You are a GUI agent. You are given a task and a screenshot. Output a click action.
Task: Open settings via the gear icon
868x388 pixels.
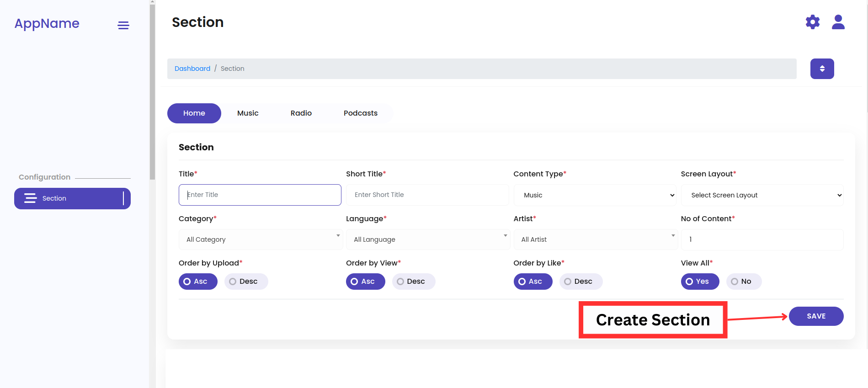pos(812,22)
